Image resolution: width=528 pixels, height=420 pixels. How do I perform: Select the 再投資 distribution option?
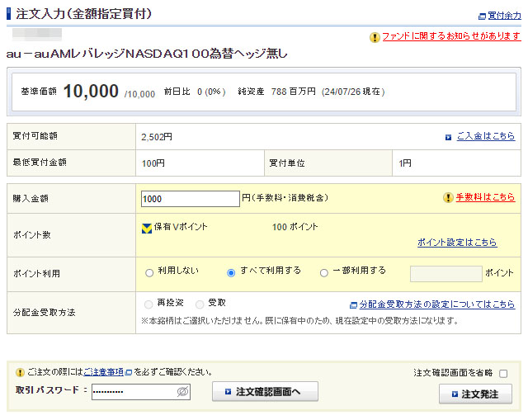[x=149, y=304]
